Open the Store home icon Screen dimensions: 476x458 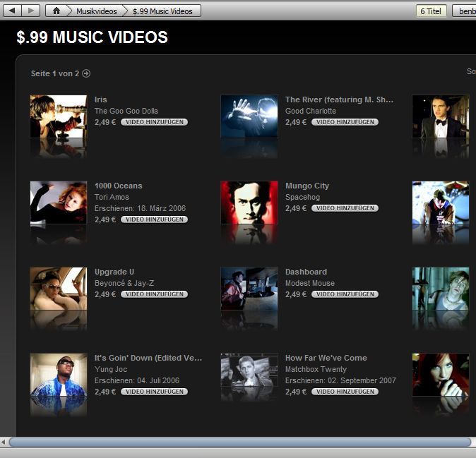coord(56,11)
